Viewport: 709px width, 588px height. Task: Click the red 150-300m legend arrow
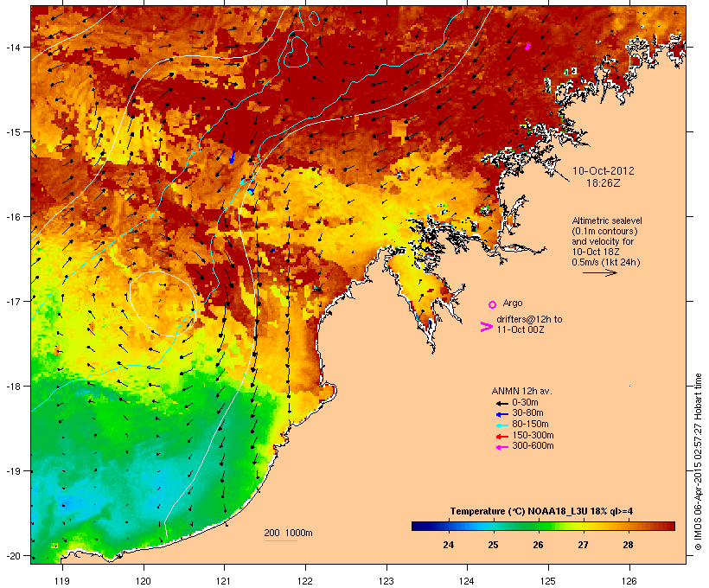(x=501, y=437)
